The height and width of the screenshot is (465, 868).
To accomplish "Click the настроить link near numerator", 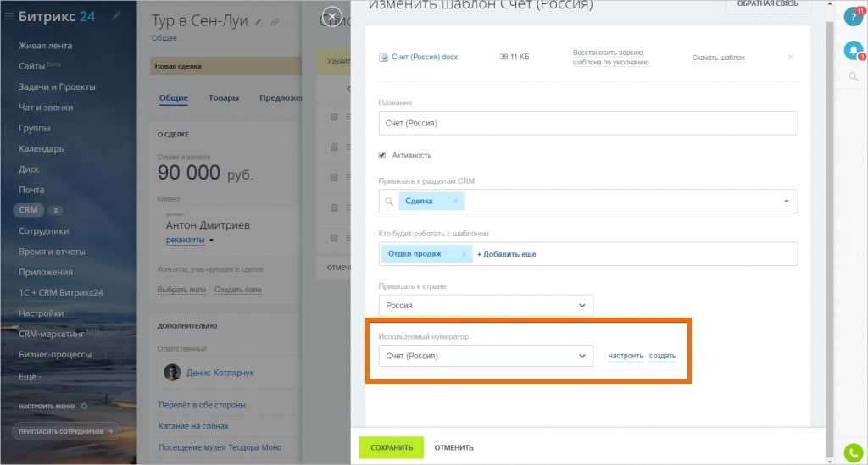I will (x=626, y=356).
